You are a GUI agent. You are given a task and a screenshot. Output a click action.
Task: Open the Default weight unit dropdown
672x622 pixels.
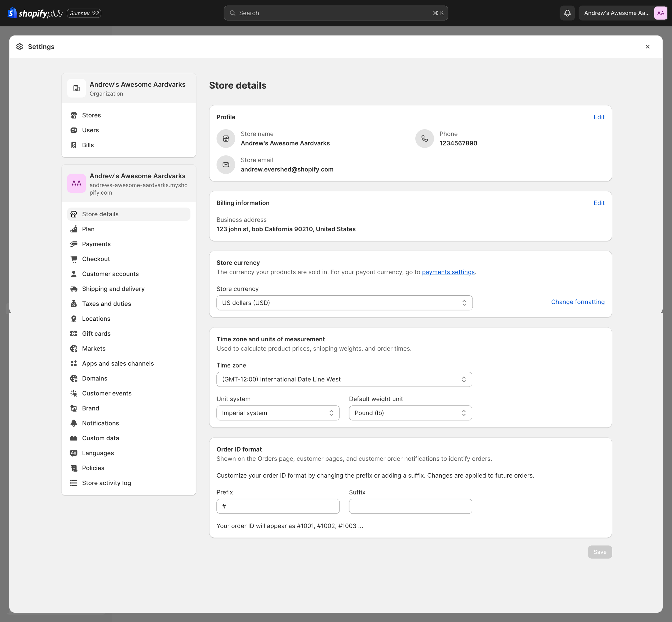(x=410, y=413)
